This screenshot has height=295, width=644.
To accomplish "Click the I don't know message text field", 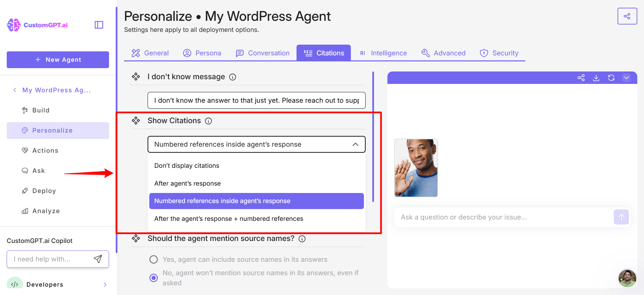I will click(256, 100).
